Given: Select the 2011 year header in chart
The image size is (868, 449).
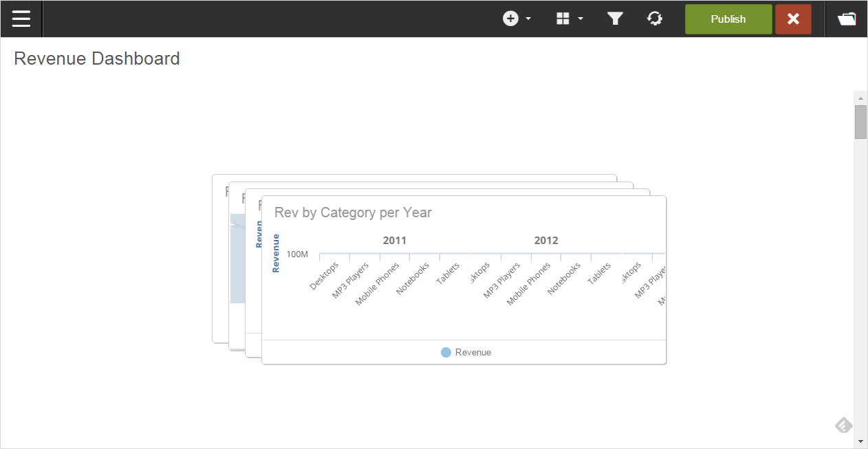Looking at the screenshot, I should click(x=395, y=241).
